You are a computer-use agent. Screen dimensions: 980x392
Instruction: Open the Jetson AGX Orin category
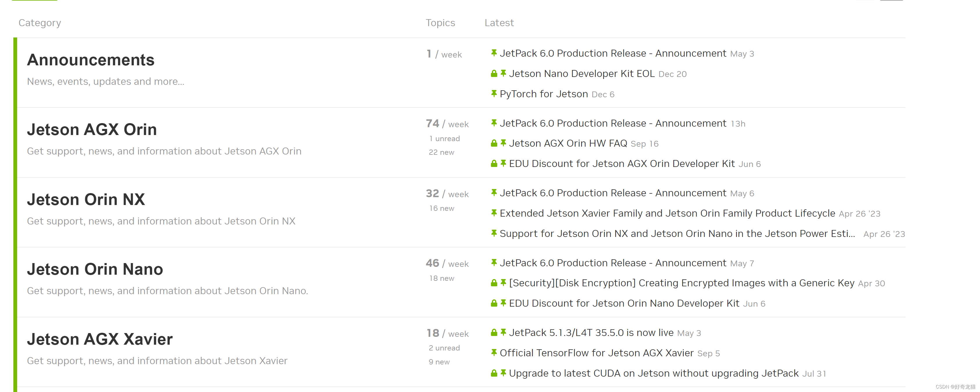[x=92, y=130]
